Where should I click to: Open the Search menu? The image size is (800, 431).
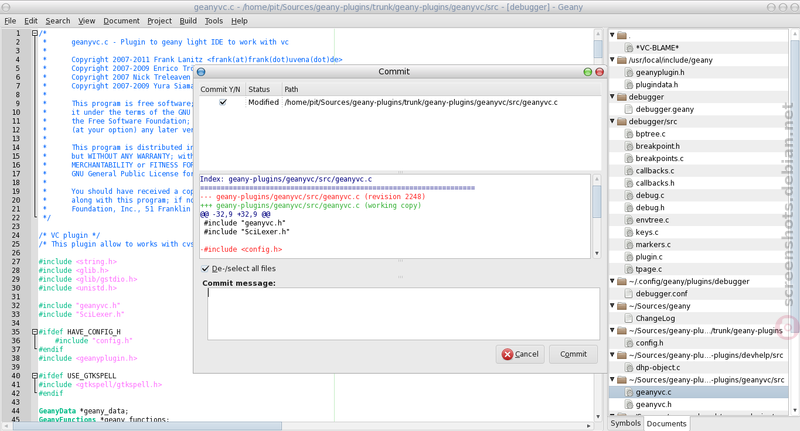coord(58,21)
